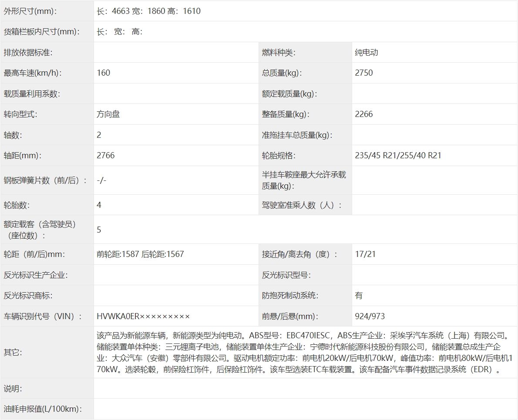Select the 纯电动 fuel type value

pyautogui.click(x=367, y=52)
